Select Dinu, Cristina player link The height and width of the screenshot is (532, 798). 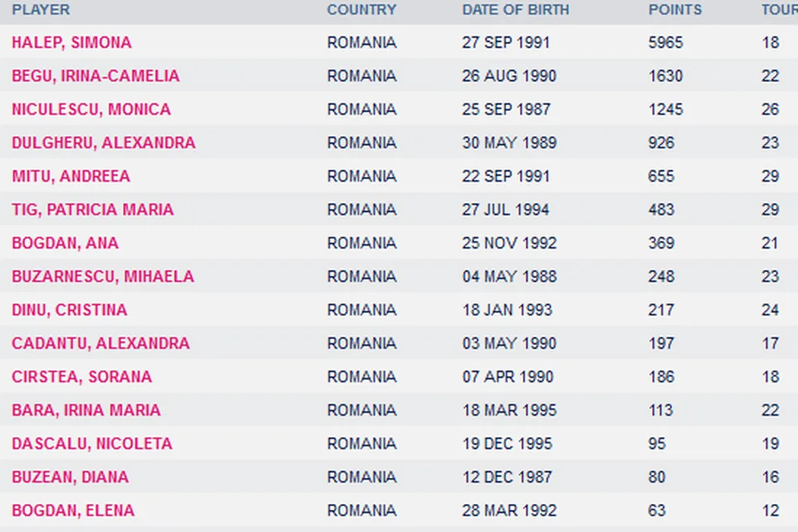coord(69,310)
